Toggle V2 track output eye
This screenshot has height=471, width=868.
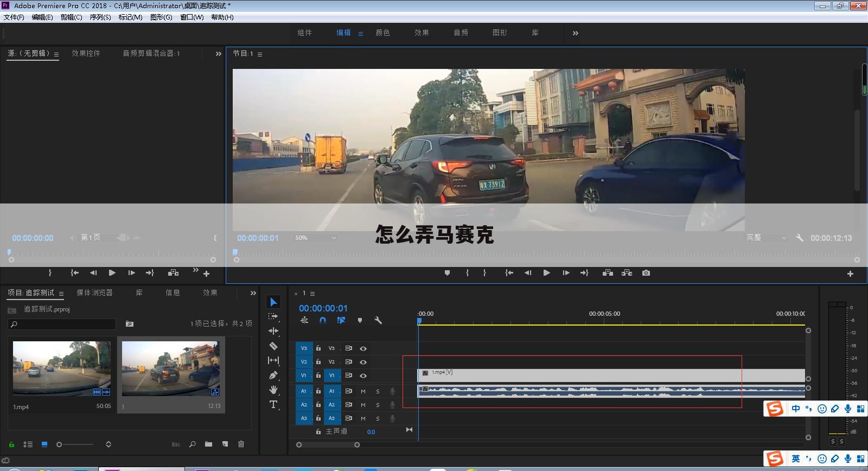click(x=363, y=362)
